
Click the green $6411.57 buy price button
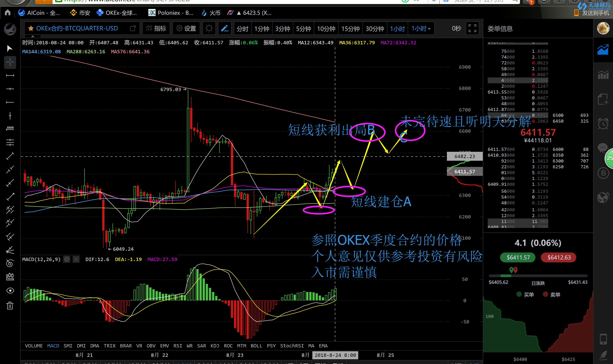518,257
